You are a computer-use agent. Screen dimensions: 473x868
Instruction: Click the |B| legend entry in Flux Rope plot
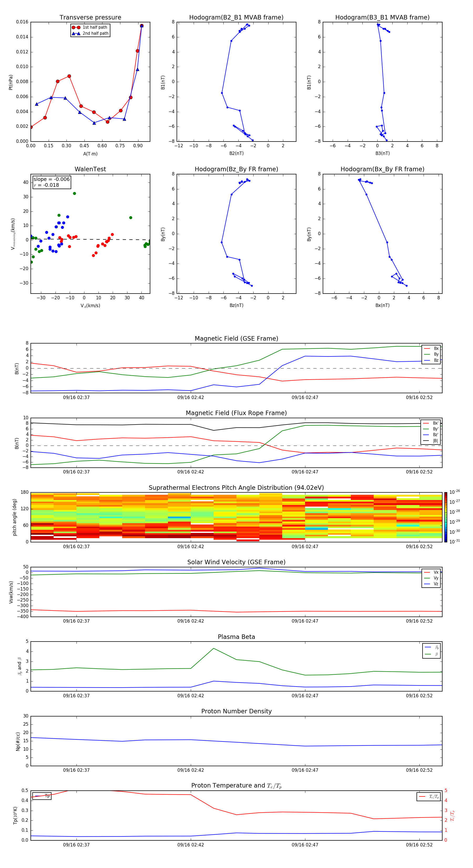coord(431,441)
